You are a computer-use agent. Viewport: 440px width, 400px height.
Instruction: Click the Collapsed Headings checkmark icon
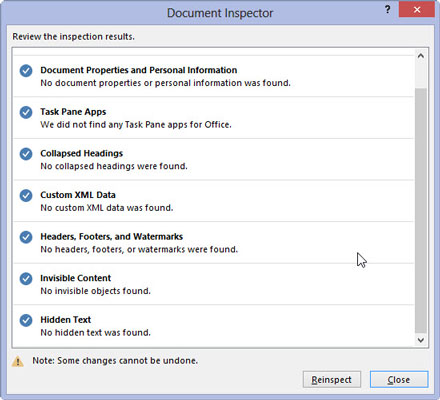point(26,154)
